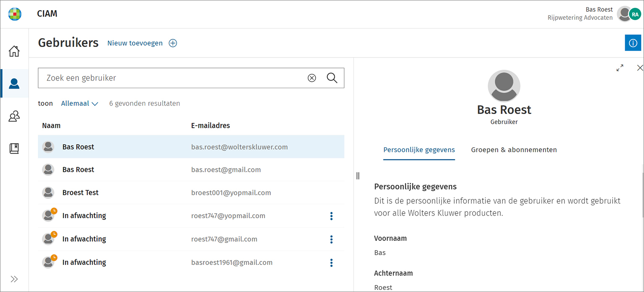Screen dimensions: 644x292
Task: Select the Users icon in sidebar
Action: pos(14,83)
